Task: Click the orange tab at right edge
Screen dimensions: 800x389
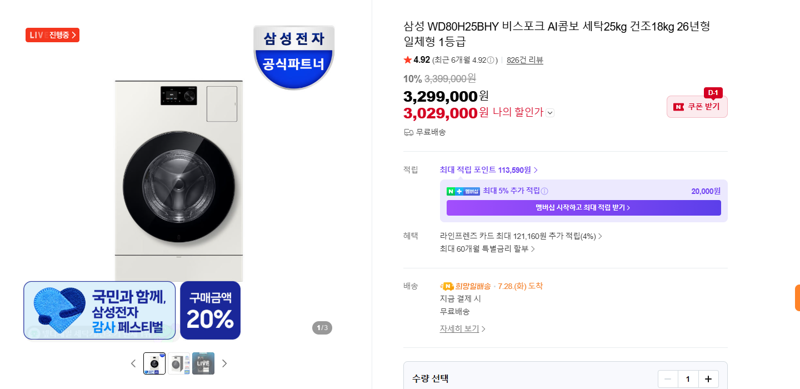Action: point(797,298)
